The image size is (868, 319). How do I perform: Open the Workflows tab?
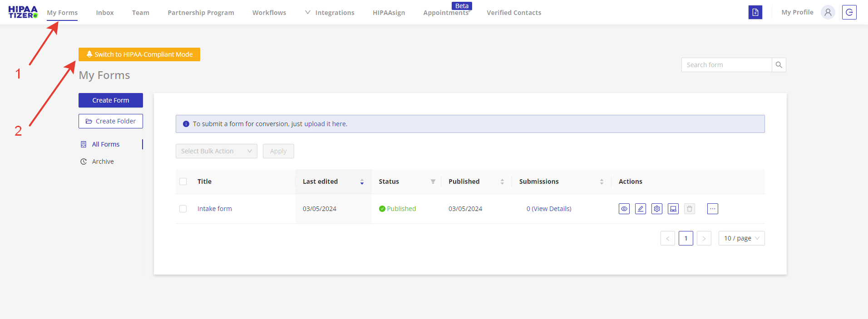pyautogui.click(x=269, y=13)
